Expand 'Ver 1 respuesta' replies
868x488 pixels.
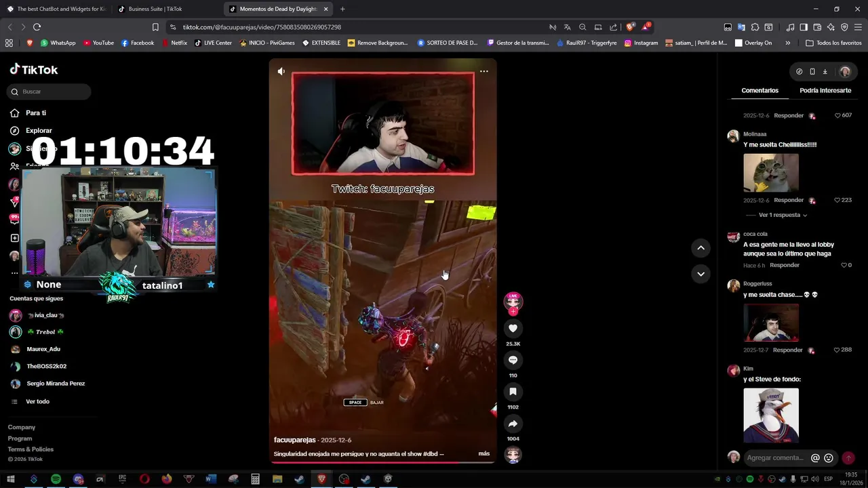[783, 215]
